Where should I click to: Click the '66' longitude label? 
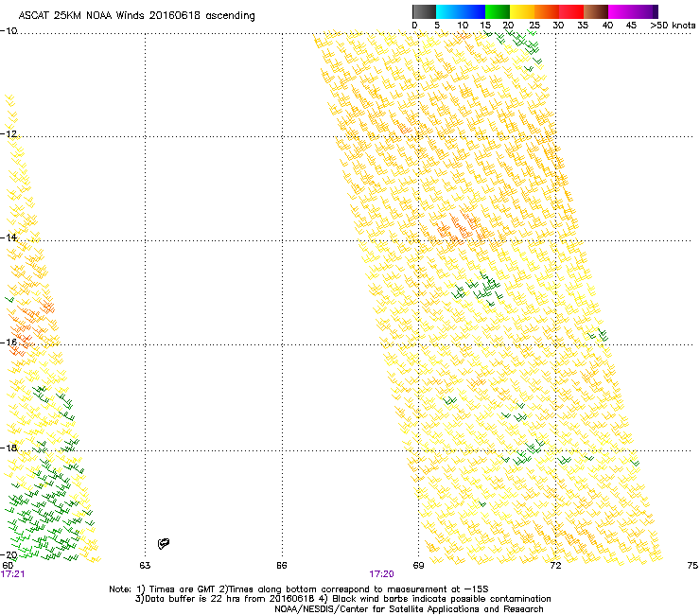tap(281, 566)
